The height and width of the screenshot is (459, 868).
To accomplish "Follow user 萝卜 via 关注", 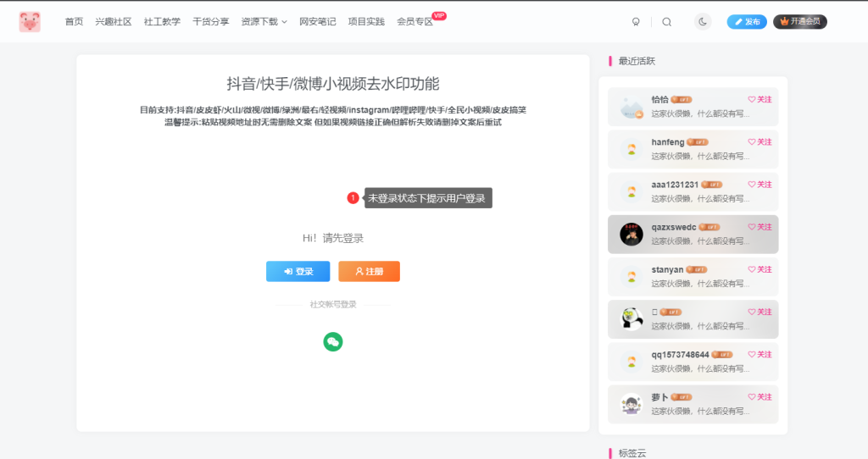I will pos(760,397).
